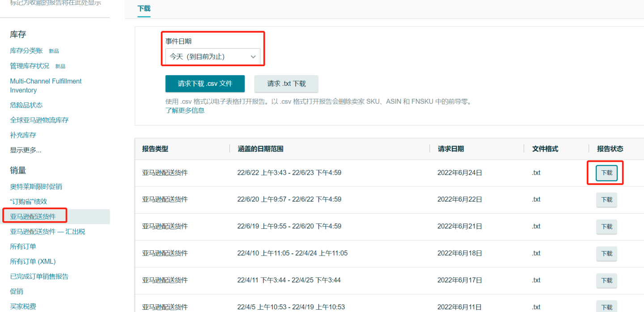This screenshot has height=312, width=644.
Task: Download the report requested on 2022年6月21日
Action: tap(606, 227)
